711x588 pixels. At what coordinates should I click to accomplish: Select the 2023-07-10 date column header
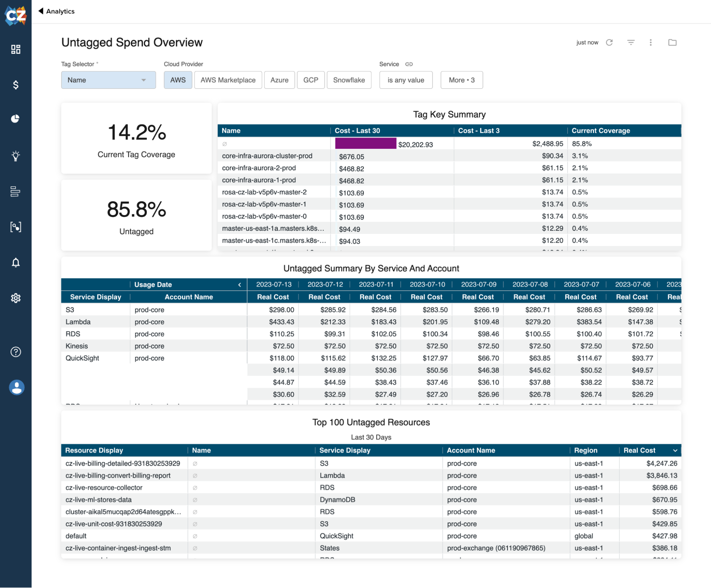pos(427,284)
